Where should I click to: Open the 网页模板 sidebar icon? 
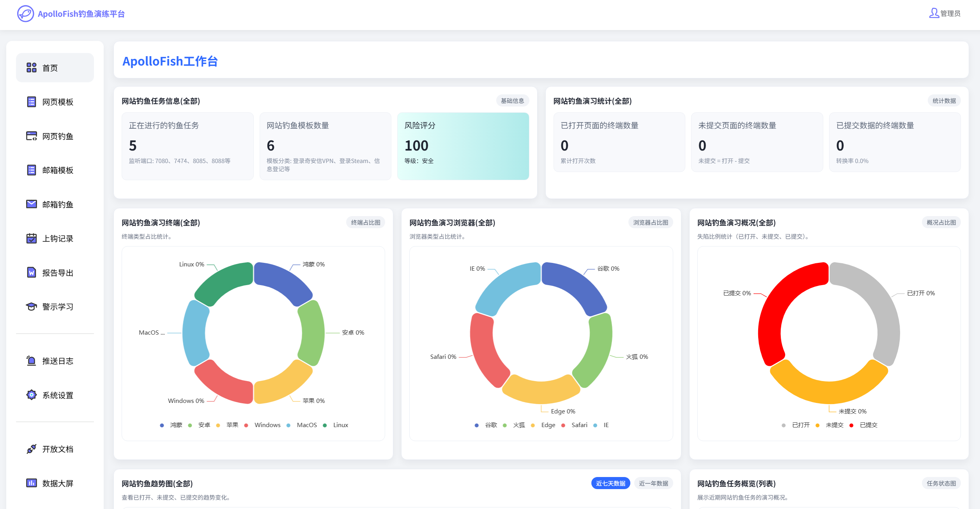pyautogui.click(x=32, y=102)
